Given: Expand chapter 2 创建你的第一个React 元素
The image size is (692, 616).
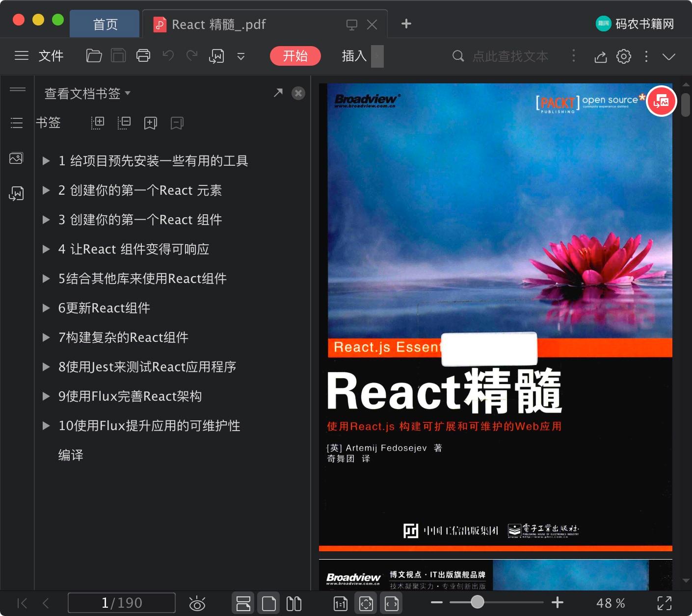Looking at the screenshot, I should [x=46, y=190].
